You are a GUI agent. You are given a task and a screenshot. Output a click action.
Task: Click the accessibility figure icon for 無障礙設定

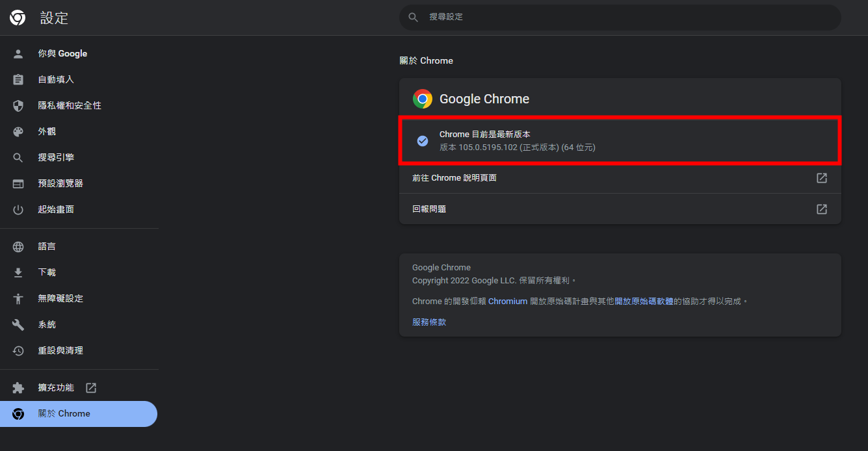(x=18, y=299)
